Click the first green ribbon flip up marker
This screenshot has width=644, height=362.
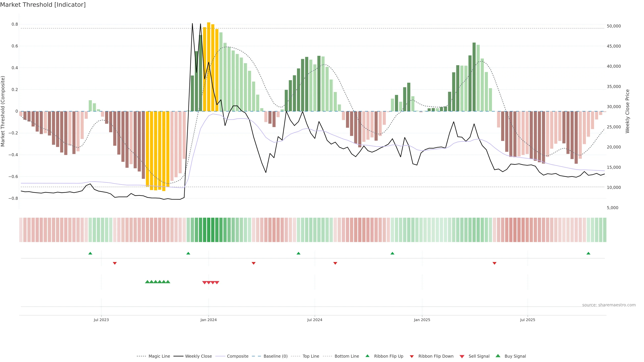coord(90,253)
